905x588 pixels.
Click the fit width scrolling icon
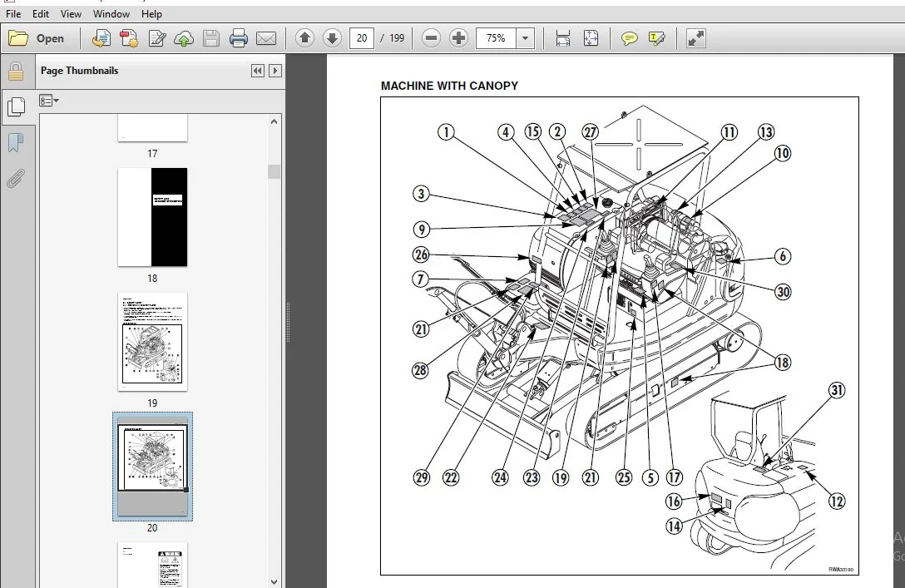(x=563, y=38)
